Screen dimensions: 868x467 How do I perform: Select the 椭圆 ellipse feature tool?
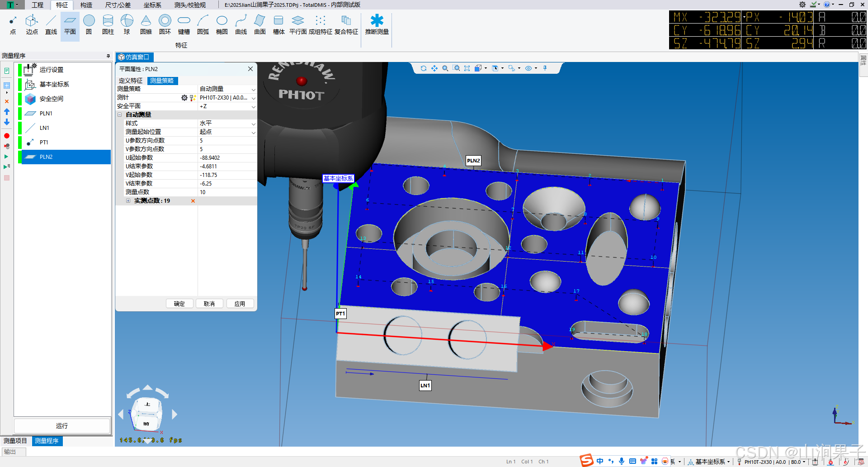(x=222, y=25)
